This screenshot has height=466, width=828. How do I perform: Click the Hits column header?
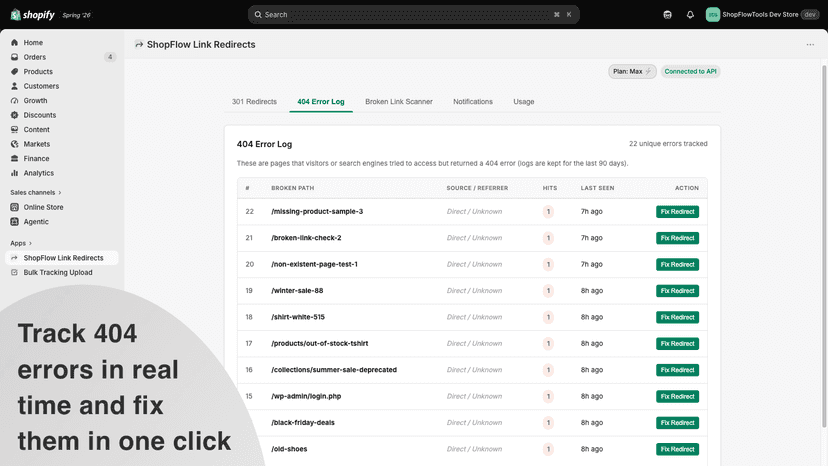550,188
